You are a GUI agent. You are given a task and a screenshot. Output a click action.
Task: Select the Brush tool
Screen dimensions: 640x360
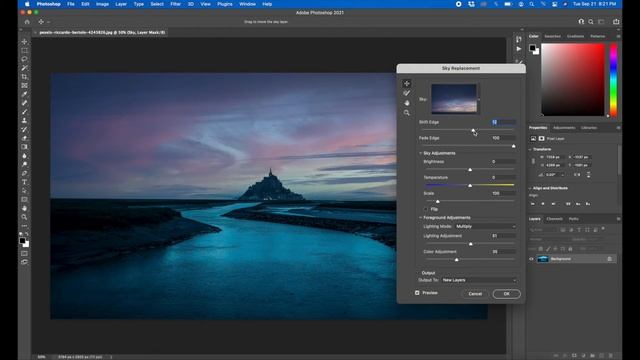click(x=24, y=112)
